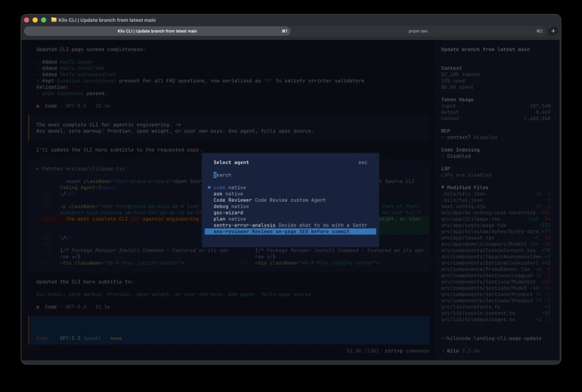Select the Kilo CLI Update branch tab

pyautogui.click(x=157, y=31)
